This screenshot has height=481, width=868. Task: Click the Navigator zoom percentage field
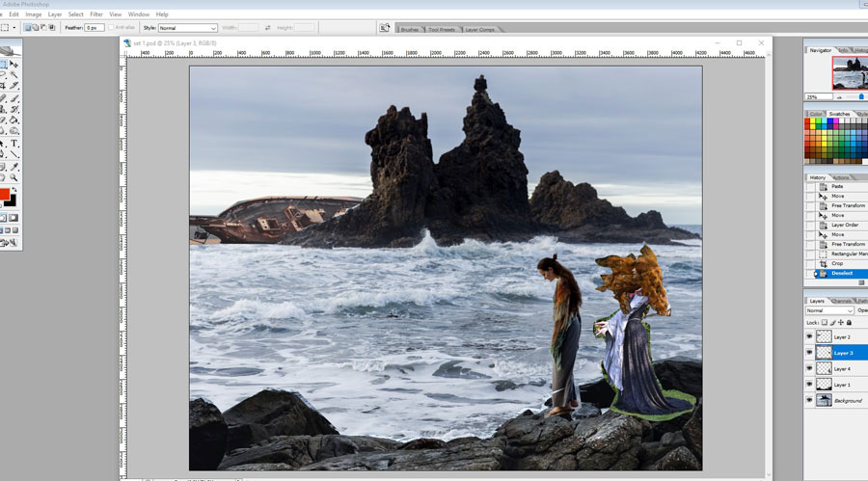pyautogui.click(x=819, y=96)
